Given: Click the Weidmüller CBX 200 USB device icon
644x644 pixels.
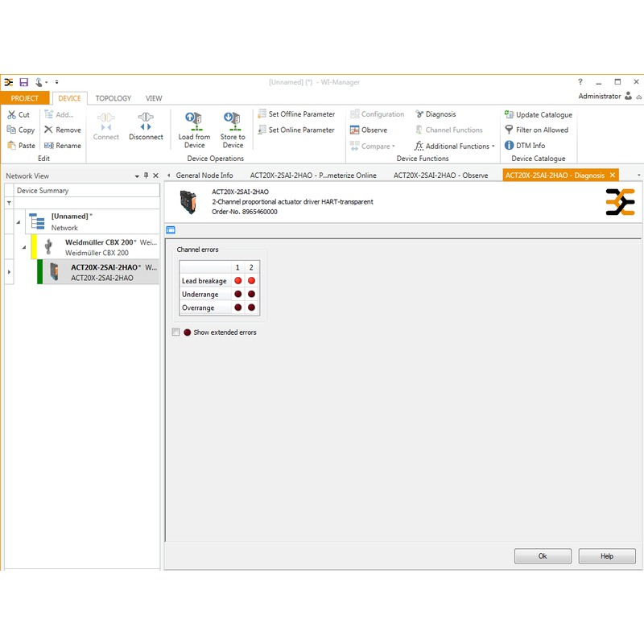Looking at the screenshot, I should pyautogui.click(x=48, y=246).
